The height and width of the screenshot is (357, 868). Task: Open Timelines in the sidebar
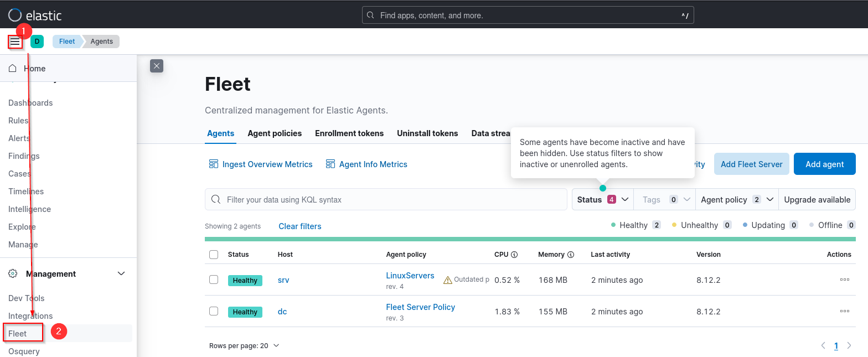click(26, 192)
